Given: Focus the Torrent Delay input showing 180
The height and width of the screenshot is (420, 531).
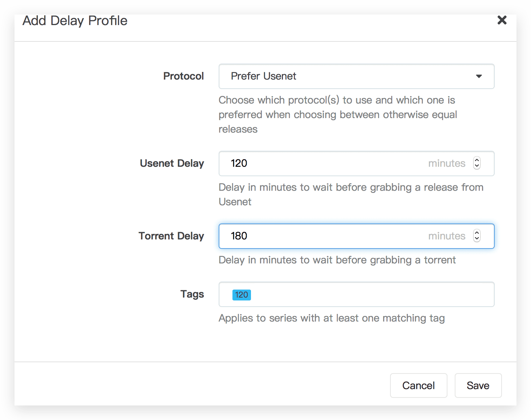Looking at the screenshot, I should pyautogui.click(x=356, y=236).
